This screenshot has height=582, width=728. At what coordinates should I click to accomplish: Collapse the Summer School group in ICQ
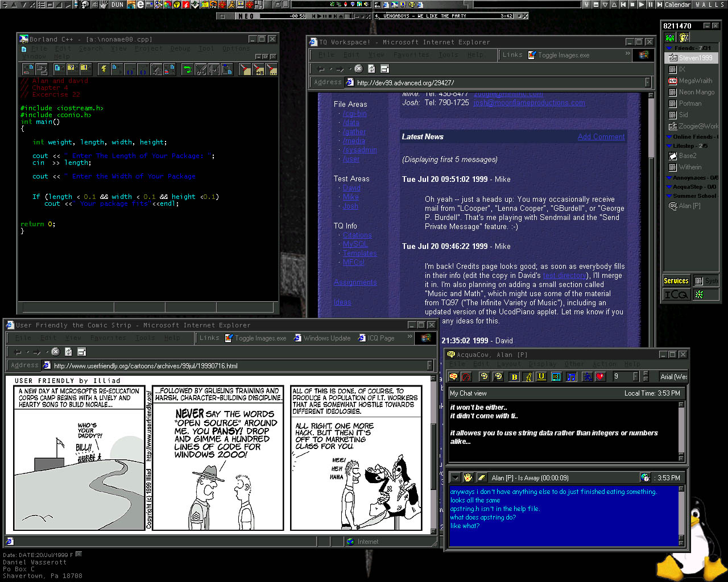[x=669, y=196]
